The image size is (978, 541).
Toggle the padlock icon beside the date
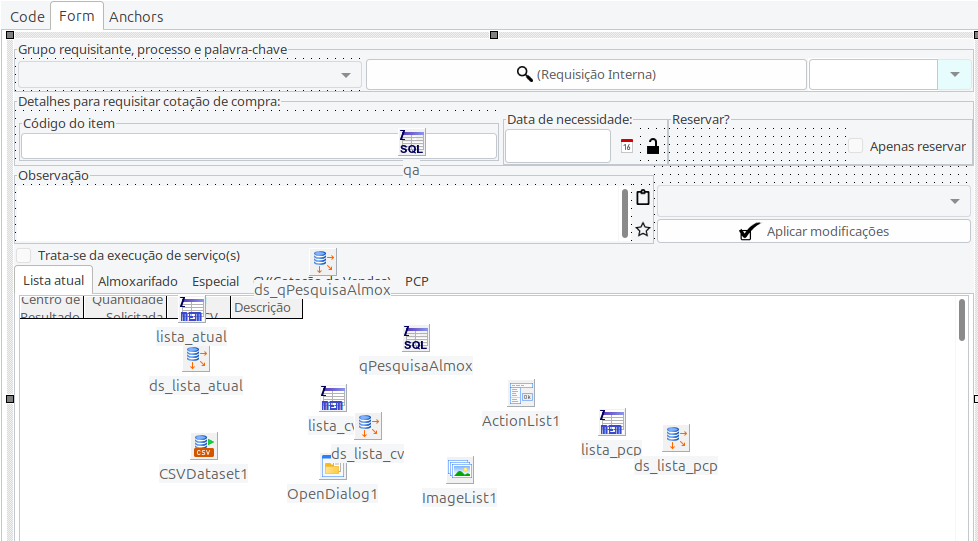tap(652, 146)
